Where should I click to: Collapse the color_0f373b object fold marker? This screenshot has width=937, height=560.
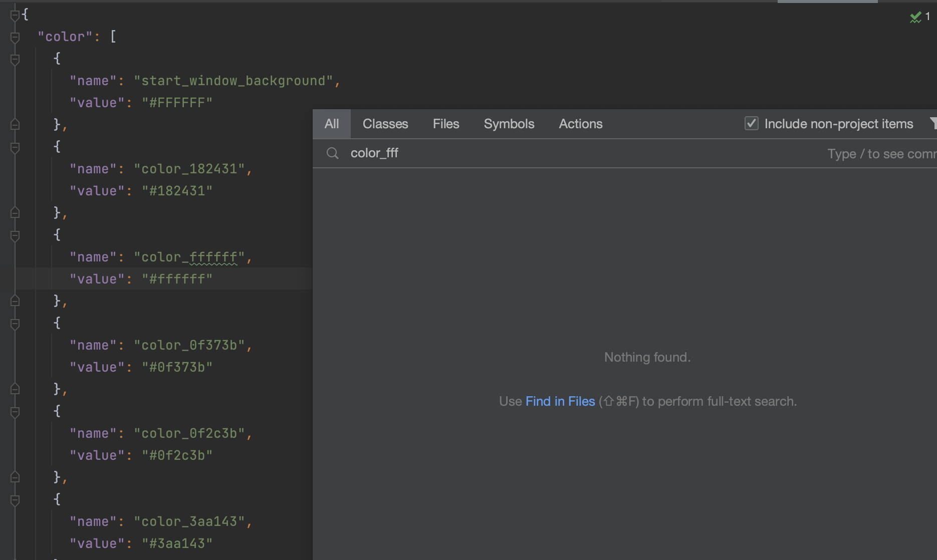pos(15,324)
